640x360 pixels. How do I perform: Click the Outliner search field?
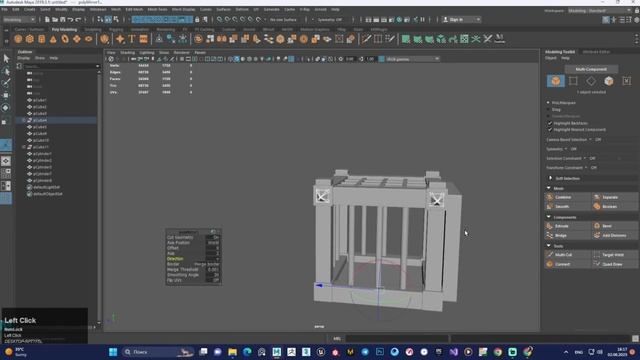pyautogui.click(x=61, y=66)
